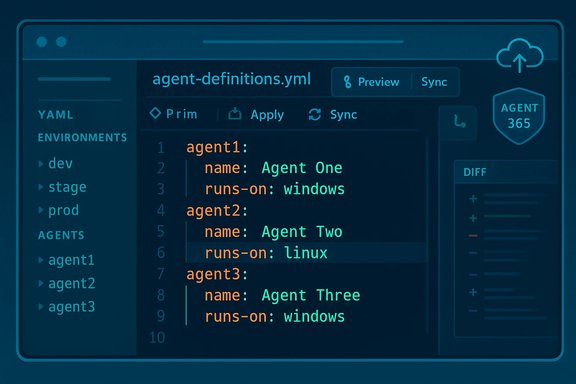Click the Agent Two value
This screenshot has height=384, width=576.
(x=302, y=232)
